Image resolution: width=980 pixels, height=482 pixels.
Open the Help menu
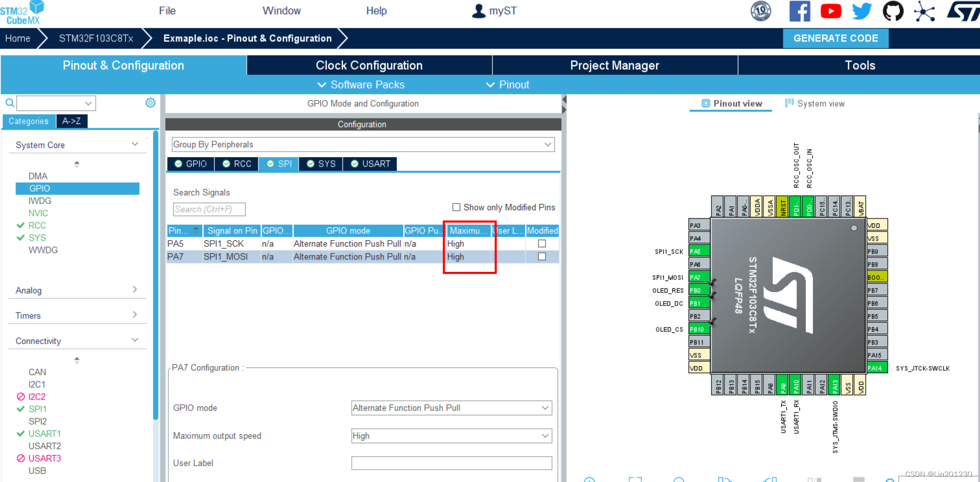pyautogui.click(x=376, y=11)
